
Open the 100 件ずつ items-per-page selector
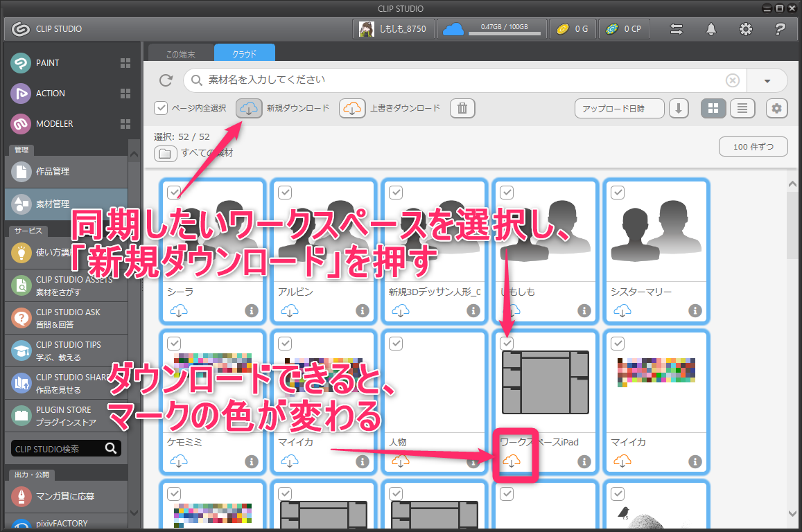tap(753, 146)
